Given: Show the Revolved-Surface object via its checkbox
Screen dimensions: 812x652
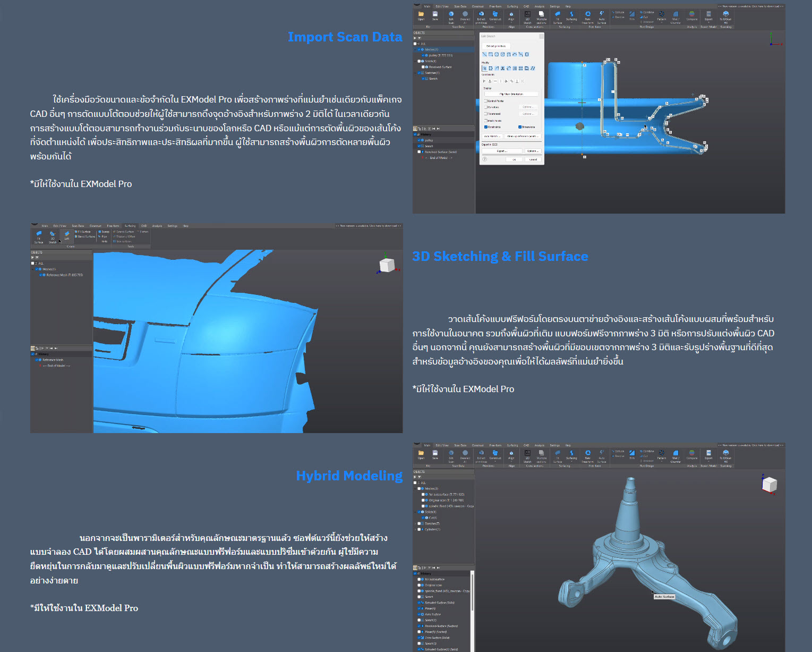Looking at the screenshot, I should (423, 67).
